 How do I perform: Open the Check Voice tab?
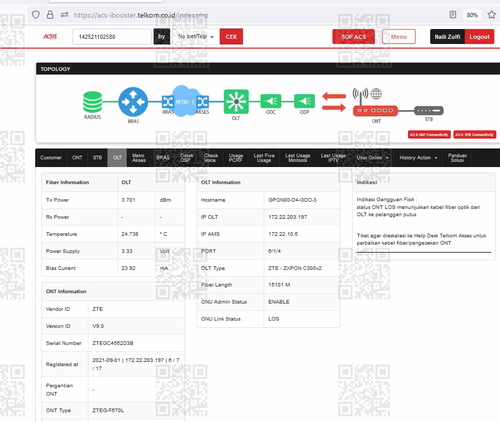[211, 158]
